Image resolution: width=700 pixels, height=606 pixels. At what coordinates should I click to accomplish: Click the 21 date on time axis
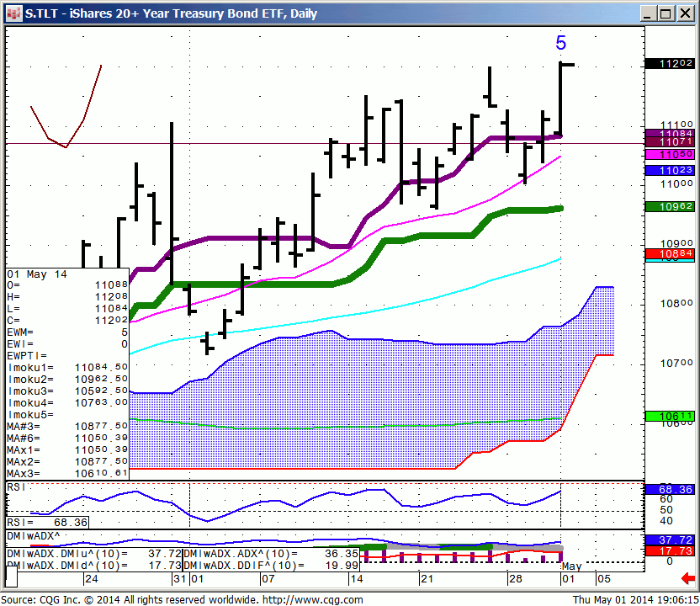pos(427,579)
